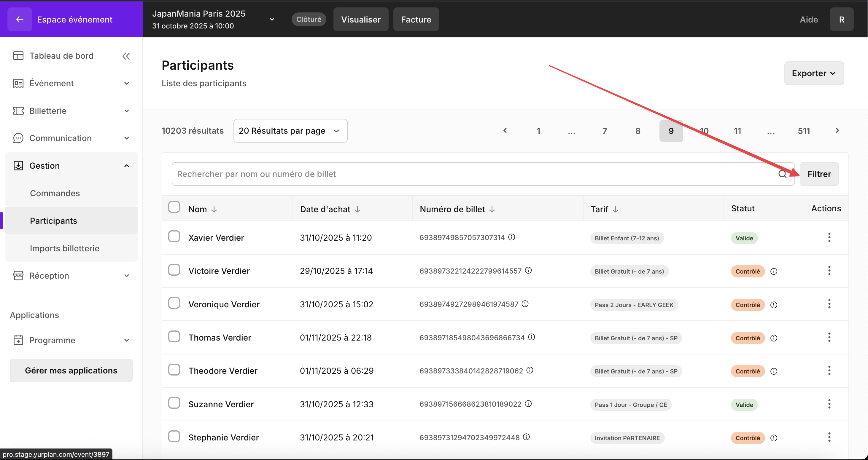Click the back arrow beside Espace événement

click(x=20, y=19)
